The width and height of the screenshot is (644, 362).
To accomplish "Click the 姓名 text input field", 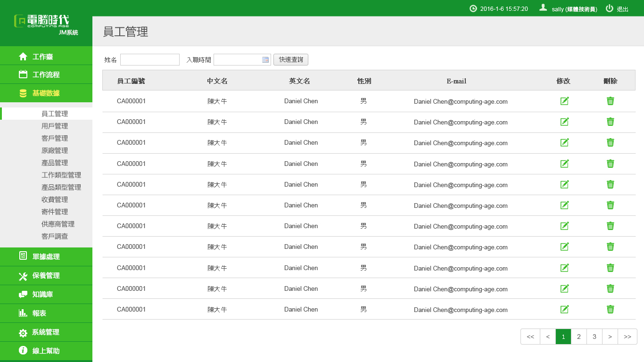I will [150, 60].
